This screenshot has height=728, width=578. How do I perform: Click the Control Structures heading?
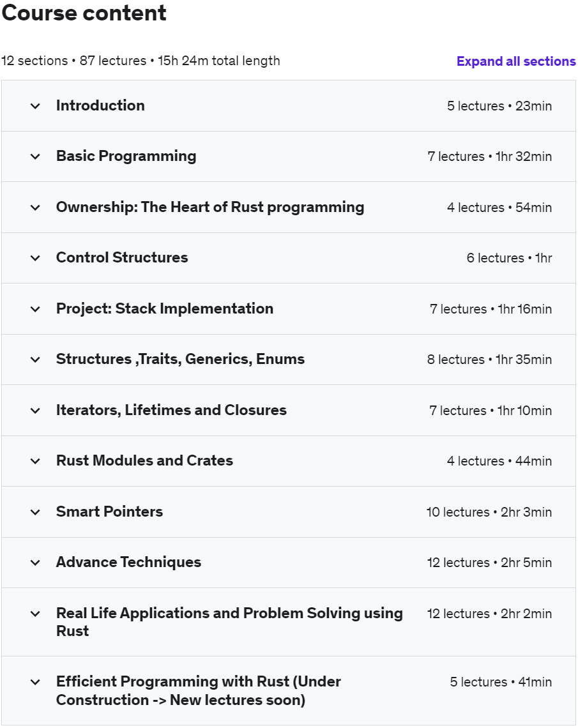(x=122, y=257)
